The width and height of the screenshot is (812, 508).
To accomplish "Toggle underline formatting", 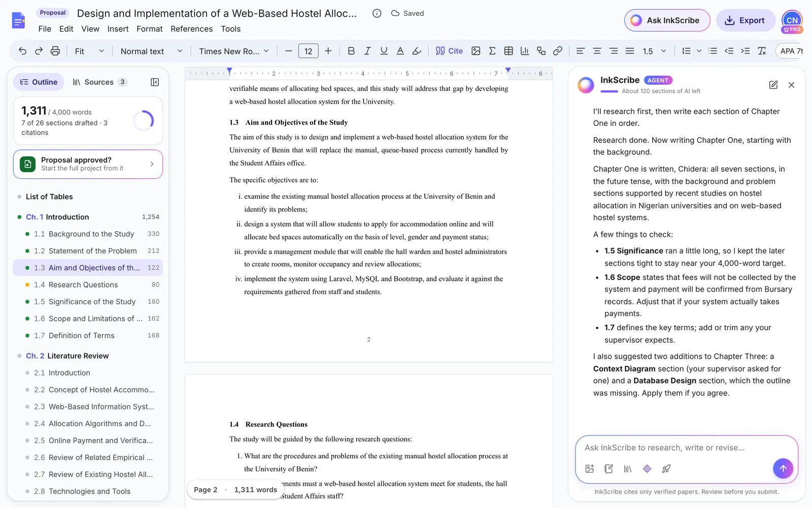I will [x=384, y=51].
